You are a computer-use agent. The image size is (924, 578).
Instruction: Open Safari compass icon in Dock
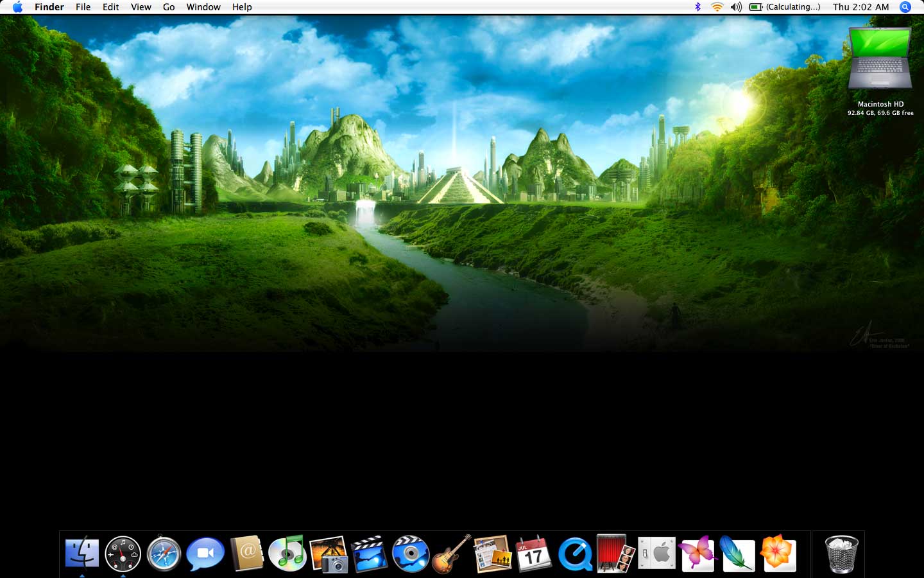[x=164, y=554]
